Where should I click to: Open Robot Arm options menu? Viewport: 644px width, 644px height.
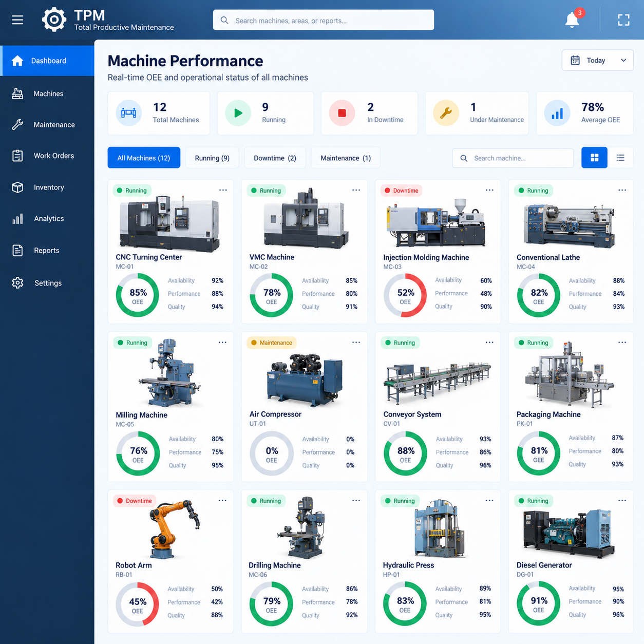click(222, 501)
